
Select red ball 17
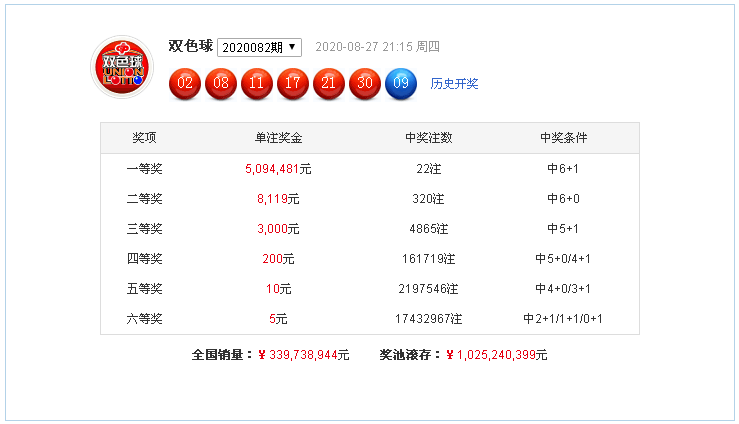(293, 83)
